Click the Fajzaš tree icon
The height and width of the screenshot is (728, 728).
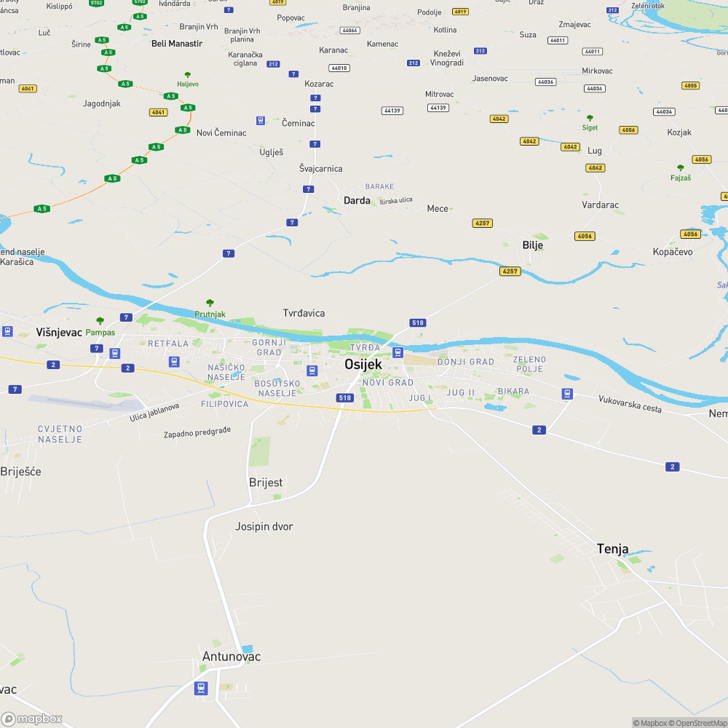tap(681, 167)
